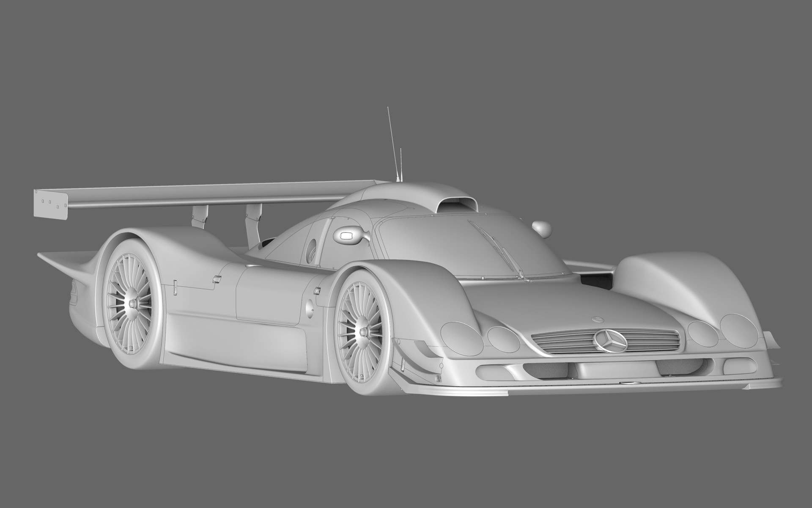The height and width of the screenshot is (508, 812).
Task: Click the left headlight cluster
Action: click(461, 339)
